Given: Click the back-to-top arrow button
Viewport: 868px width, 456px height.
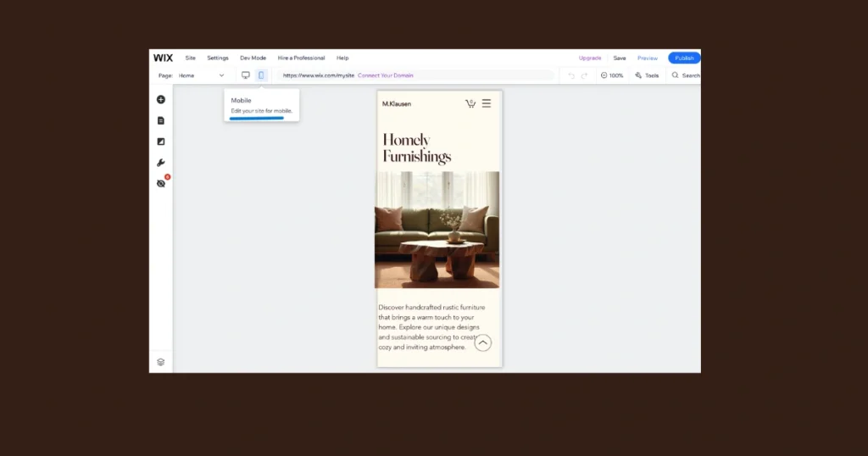Looking at the screenshot, I should (482, 342).
